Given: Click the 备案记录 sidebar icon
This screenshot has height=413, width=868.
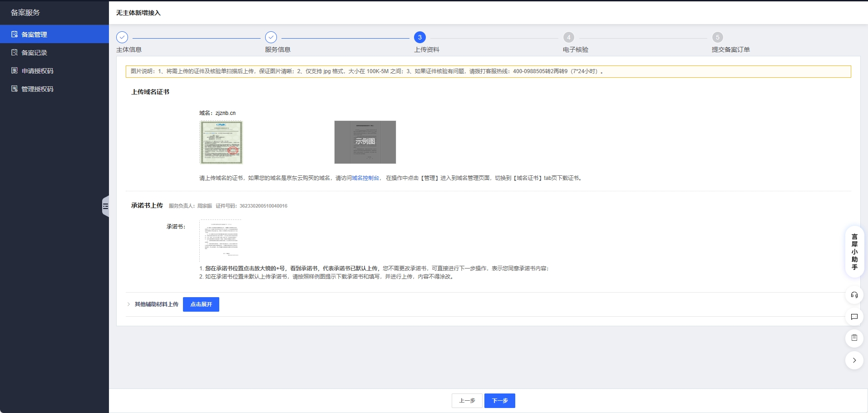Looking at the screenshot, I should pyautogui.click(x=15, y=52).
